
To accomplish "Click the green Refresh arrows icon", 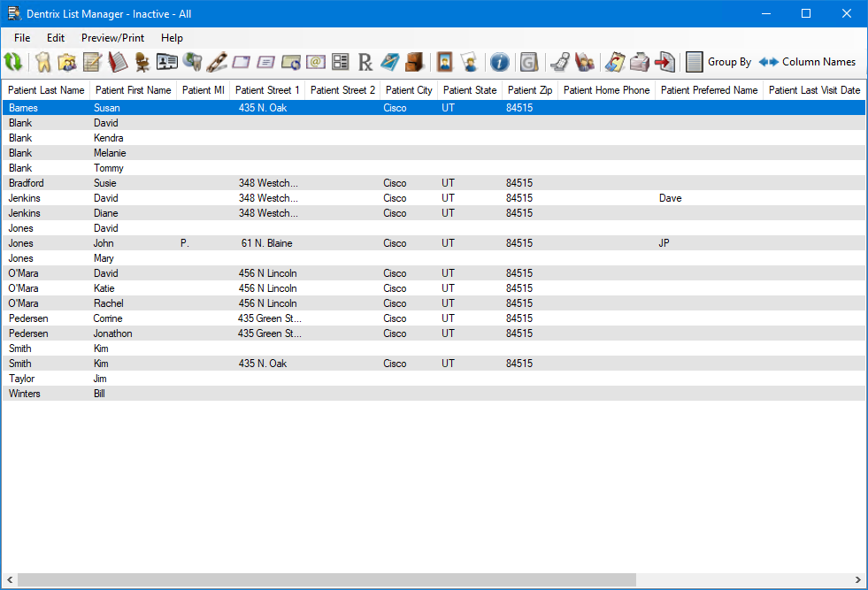I will tap(13, 62).
